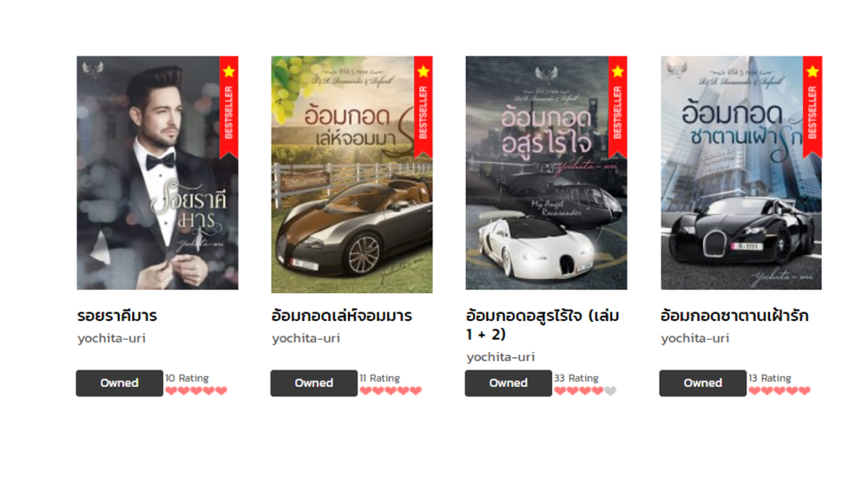This screenshot has width=868, height=490.
Task: Click yochita-uri author under อ้อมกอดซาตานเฝ้ารัก
Action: 694,338
